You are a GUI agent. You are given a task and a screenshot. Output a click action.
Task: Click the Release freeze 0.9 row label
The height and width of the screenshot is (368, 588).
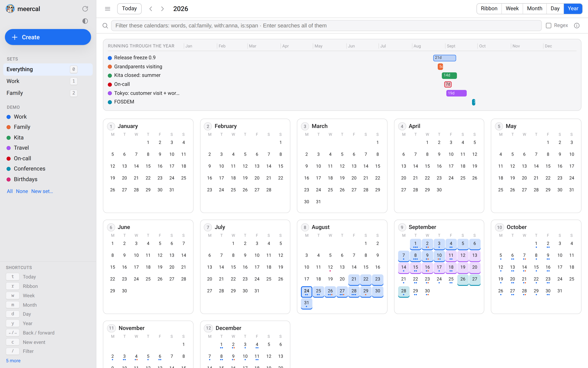click(x=135, y=58)
